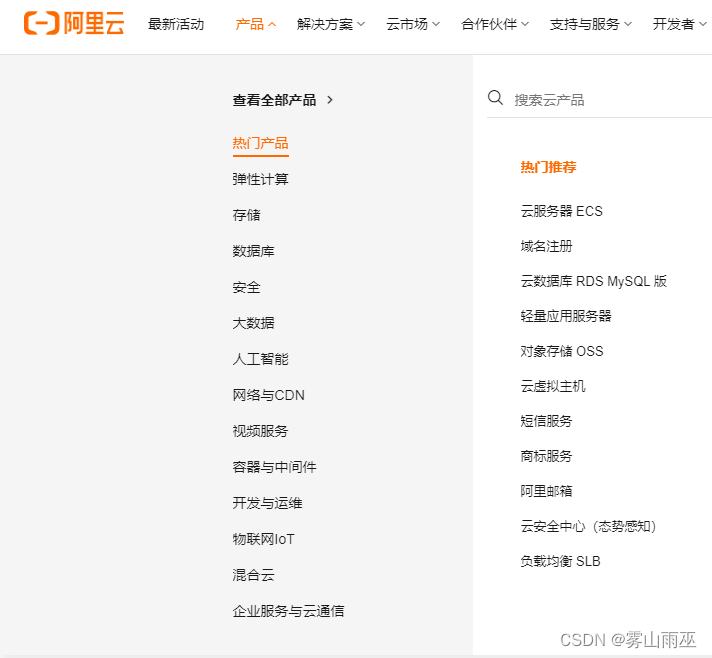
Task: Open 负载均衡 SLB product link
Action: 561,561
